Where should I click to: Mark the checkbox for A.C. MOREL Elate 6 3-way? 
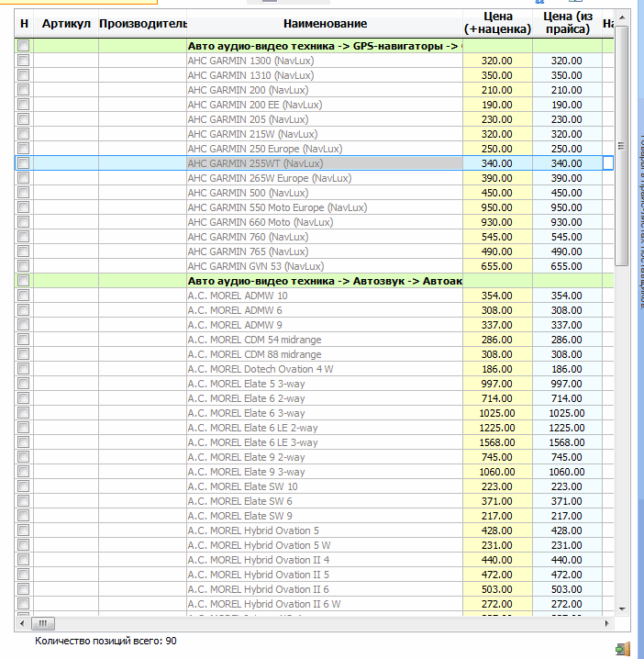(24, 413)
